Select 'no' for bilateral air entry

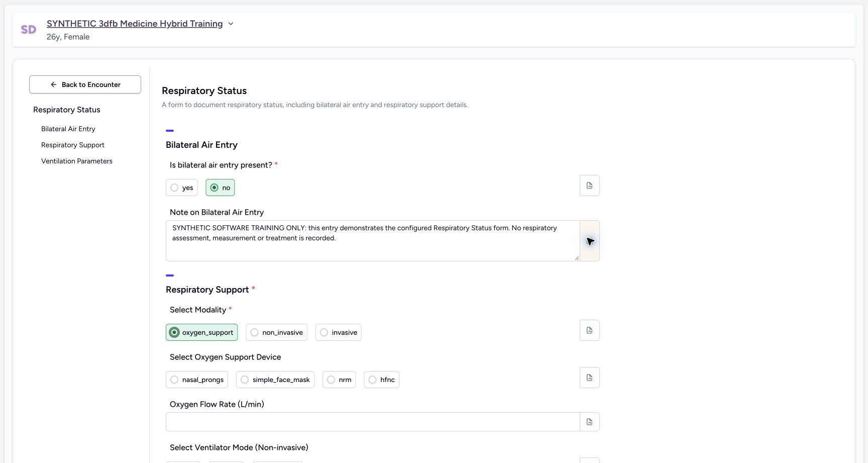pos(220,188)
